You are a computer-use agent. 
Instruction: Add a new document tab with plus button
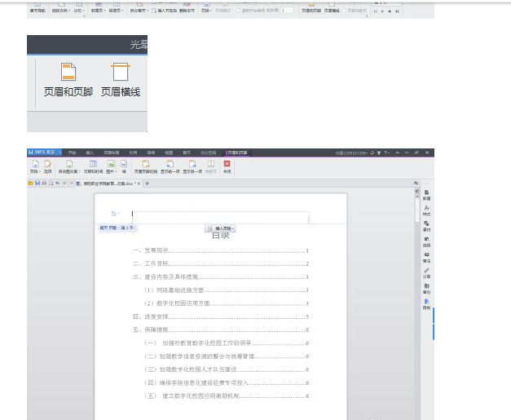(148, 183)
